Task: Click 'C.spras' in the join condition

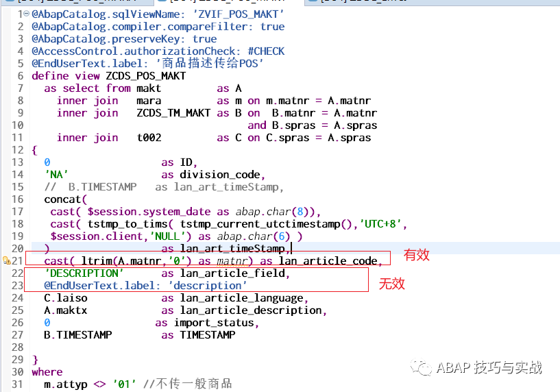Action: (x=287, y=138)
